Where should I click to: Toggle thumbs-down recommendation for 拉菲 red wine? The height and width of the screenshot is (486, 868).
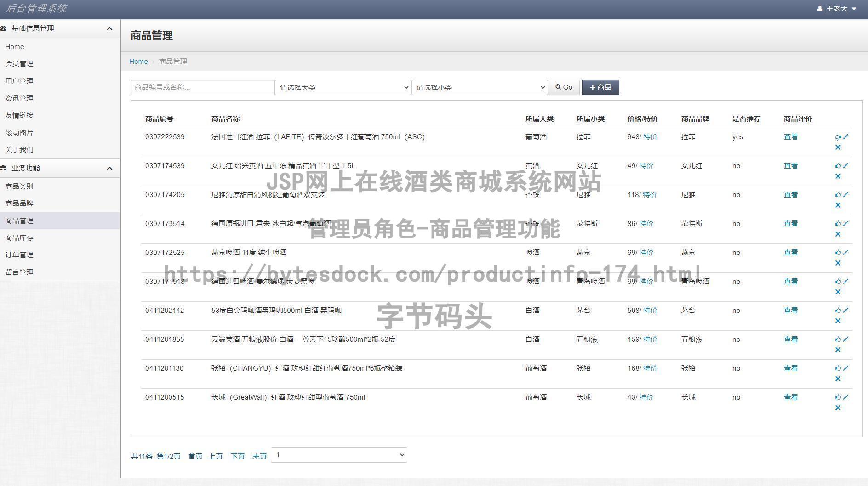(838, 136)
